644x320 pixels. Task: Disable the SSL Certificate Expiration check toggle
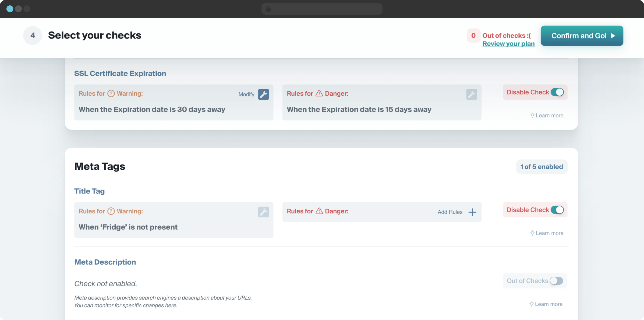tap(557, 92)
